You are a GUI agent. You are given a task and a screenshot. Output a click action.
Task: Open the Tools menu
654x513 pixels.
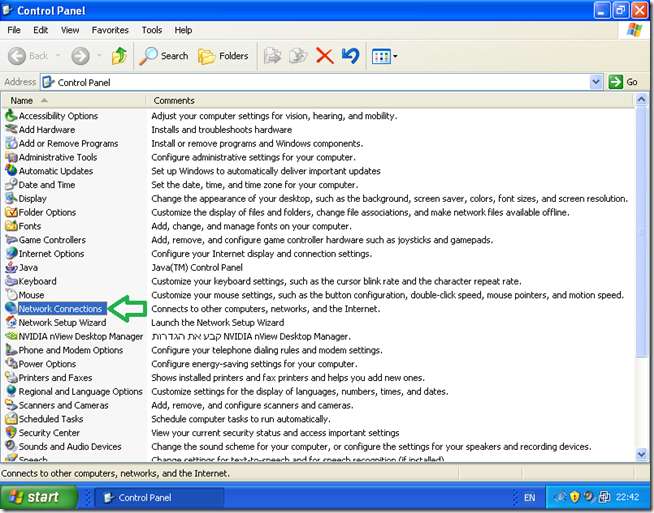tap(151, 30)
